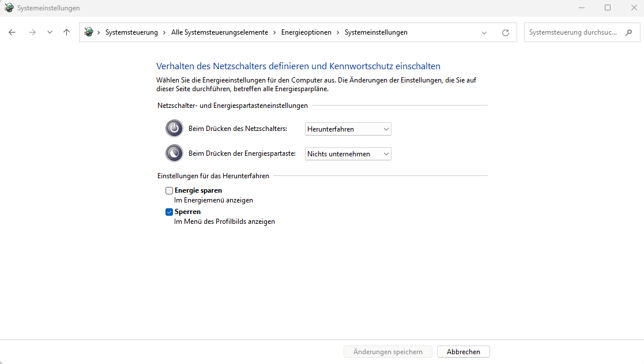Open the Systemsteuerung breadcrumb
The width and height of the screenshot is (644, 364).
131,32
